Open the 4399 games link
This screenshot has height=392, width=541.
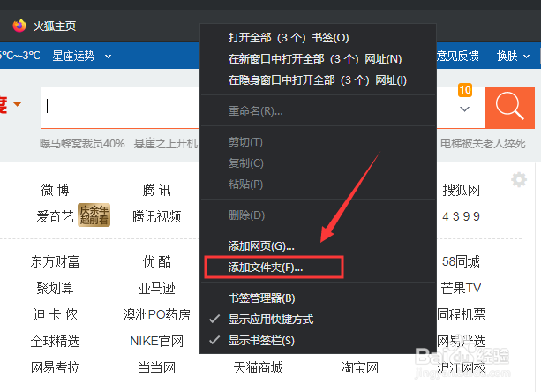(462, 216)
